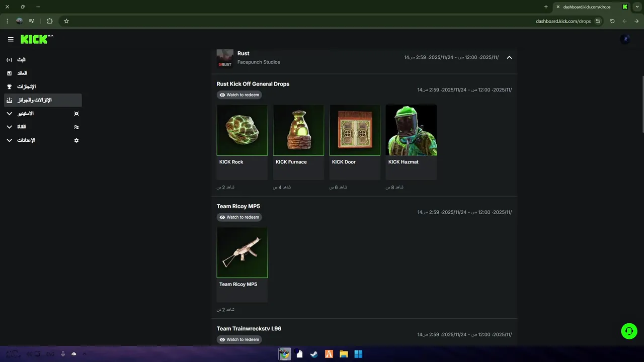Open the media controls toolbar icon
Screen dimensions: 644x362
[32, 21]
